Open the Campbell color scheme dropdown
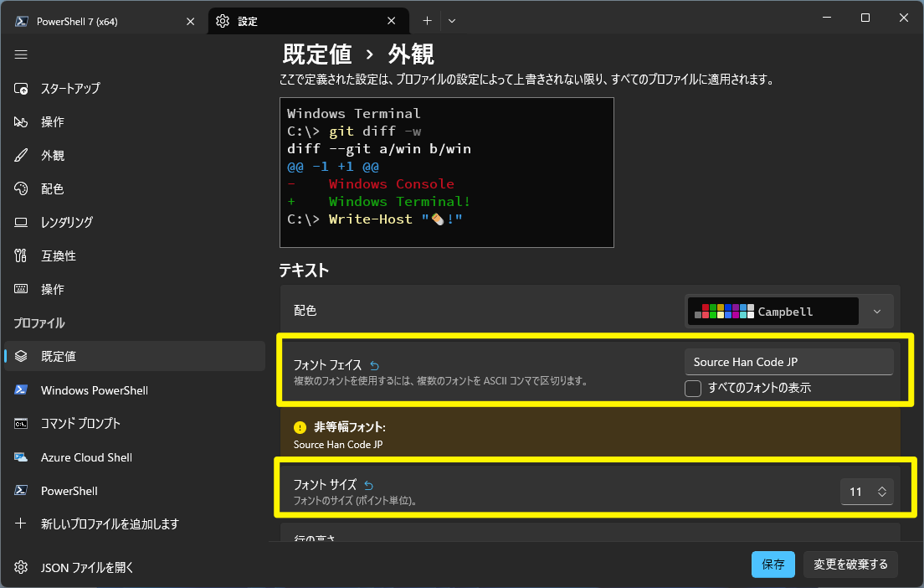Viewport: 924px width, 588px height. coord(877,311)
